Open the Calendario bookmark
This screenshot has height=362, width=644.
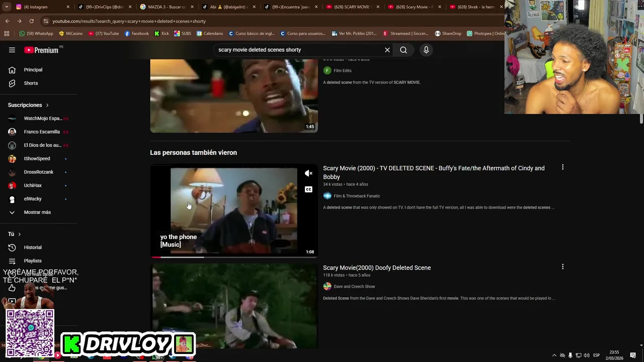[210, 34]
